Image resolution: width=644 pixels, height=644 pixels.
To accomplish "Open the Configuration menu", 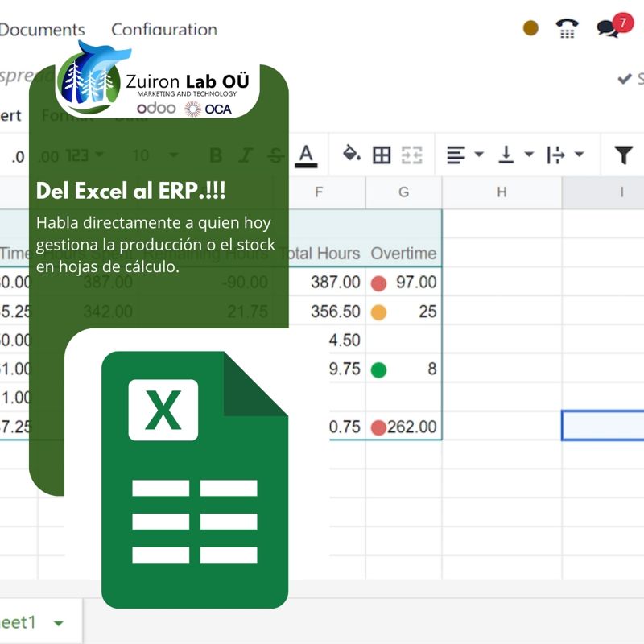I will (164, 30).
